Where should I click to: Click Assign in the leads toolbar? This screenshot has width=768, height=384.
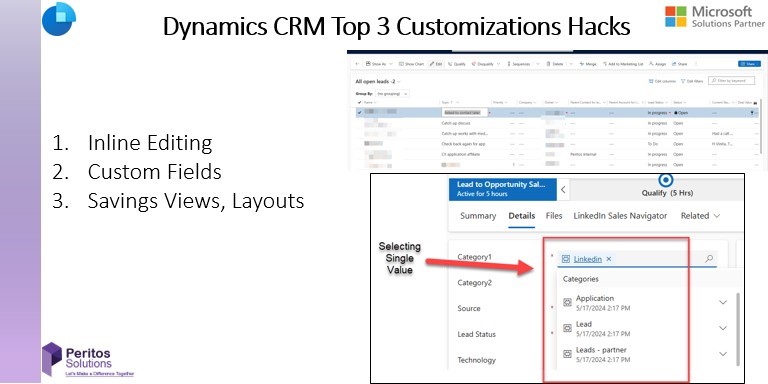[x=658, y=64]
